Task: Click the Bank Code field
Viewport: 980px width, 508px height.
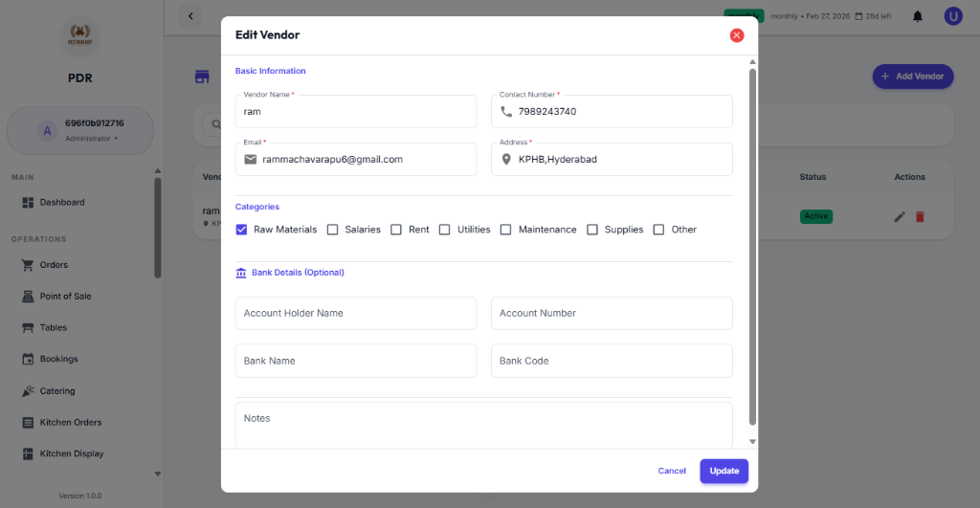Action: (x=612, y=361)
